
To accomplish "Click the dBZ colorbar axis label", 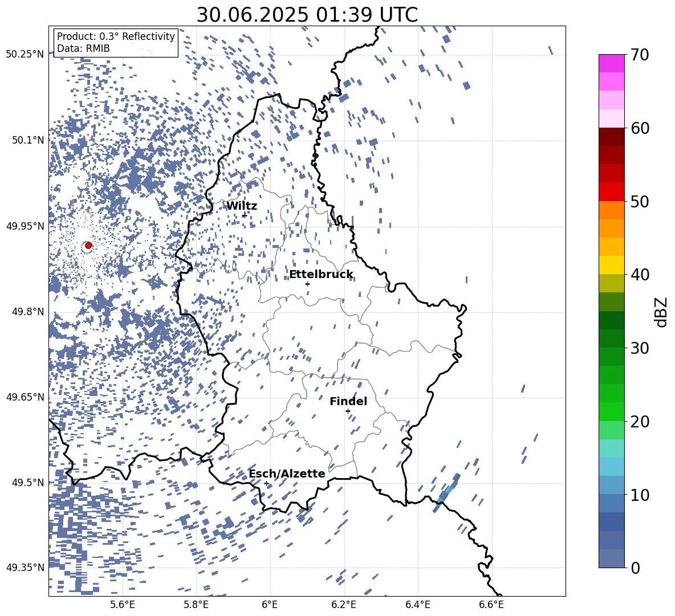I will (662, 312).
